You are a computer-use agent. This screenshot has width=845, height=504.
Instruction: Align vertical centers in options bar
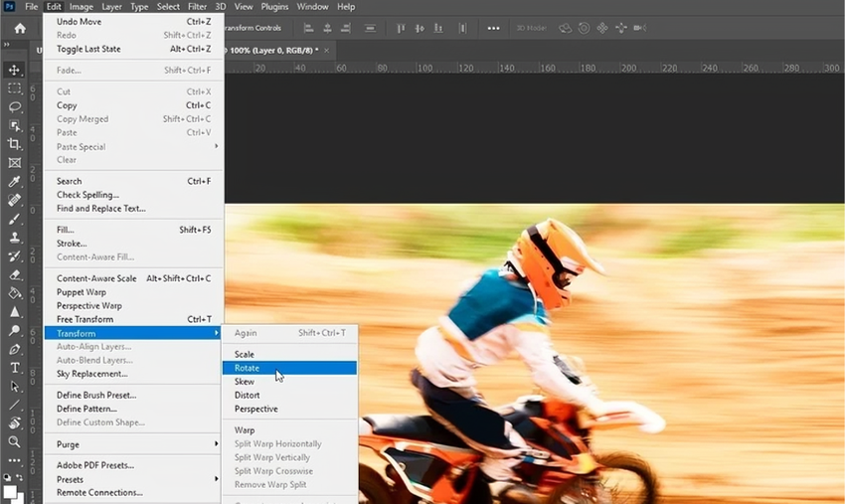(420, 28)
